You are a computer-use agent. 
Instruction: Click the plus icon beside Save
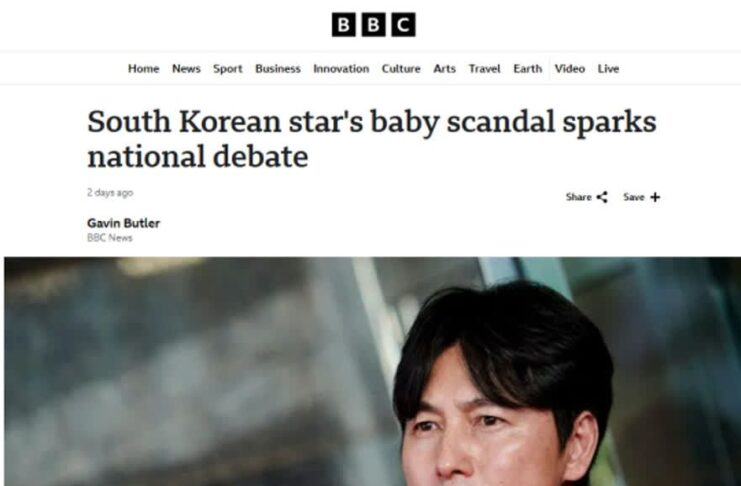(x=655, y=197)
